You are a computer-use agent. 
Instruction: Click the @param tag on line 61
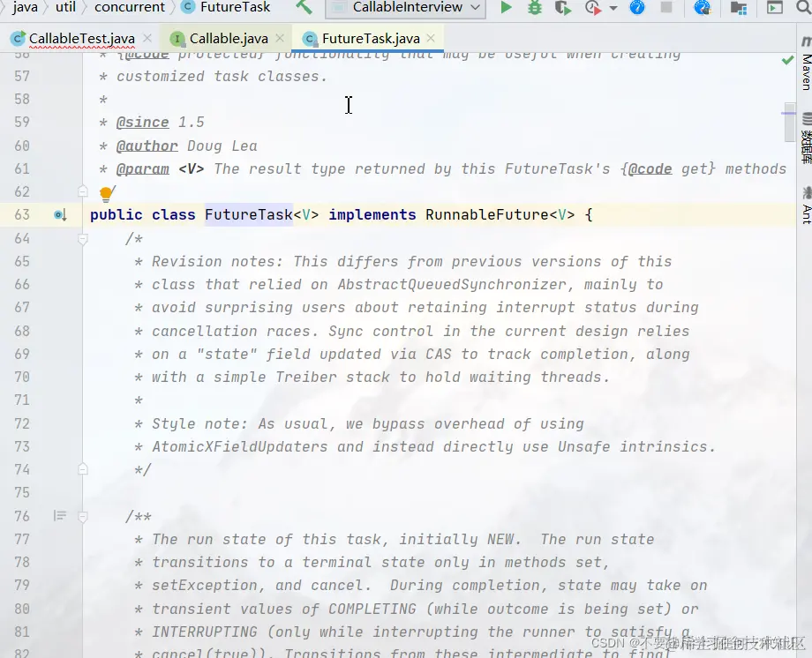[142, 168]
